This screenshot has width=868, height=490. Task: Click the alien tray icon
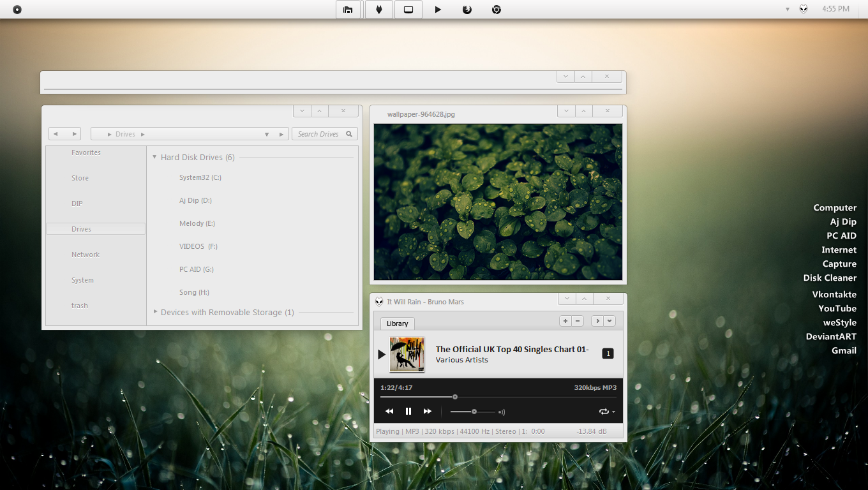(804, 9)
